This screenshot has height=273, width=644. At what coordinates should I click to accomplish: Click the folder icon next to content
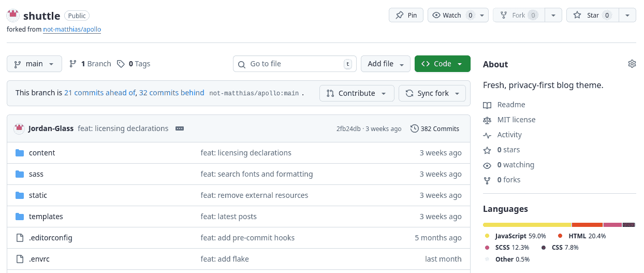(x=20, y=153)
